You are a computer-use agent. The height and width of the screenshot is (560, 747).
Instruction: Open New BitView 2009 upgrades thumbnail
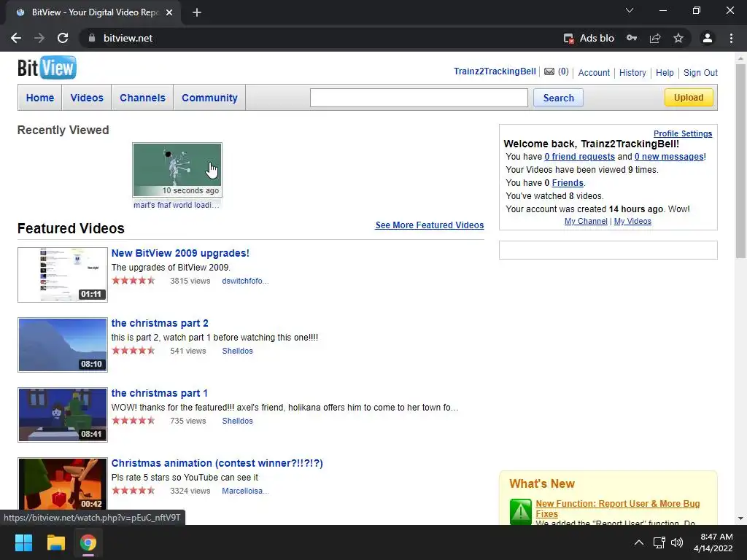coord(63,275)
